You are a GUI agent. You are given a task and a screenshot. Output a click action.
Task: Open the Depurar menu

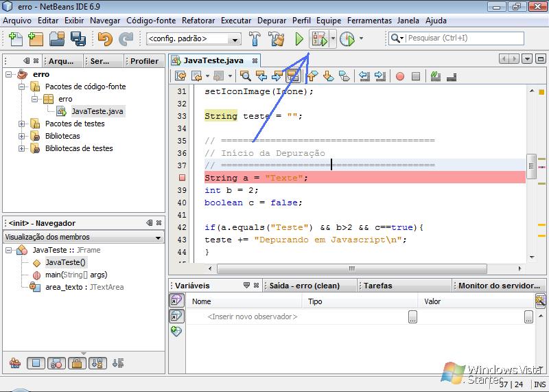click(x=272, y=21)
